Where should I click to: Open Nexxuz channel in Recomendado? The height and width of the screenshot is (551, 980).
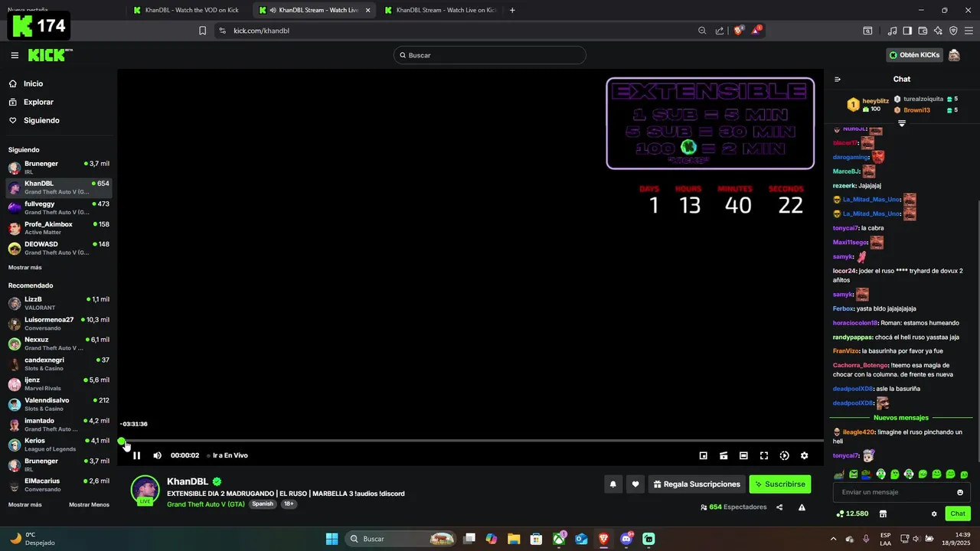tap(59, 344)
